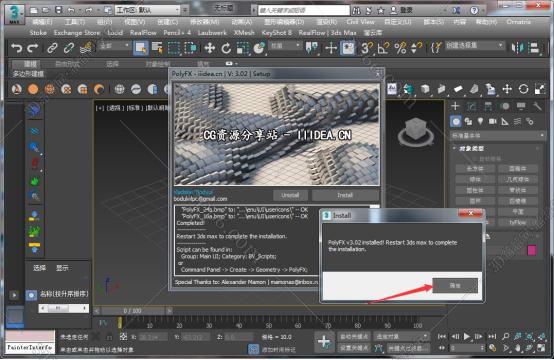This screenshot has height=360, width=554.
Task: Click the bodulwlpc gmail address in PolyFX setup
Action: click(x=200, y=199)
